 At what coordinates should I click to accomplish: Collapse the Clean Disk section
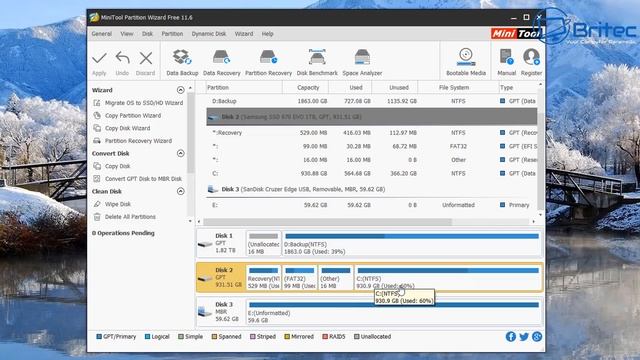pyautogui.click(x=180, y=191)
